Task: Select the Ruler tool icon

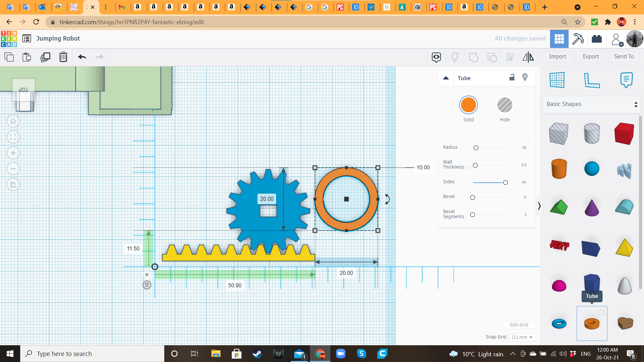Action: (592, 80)
